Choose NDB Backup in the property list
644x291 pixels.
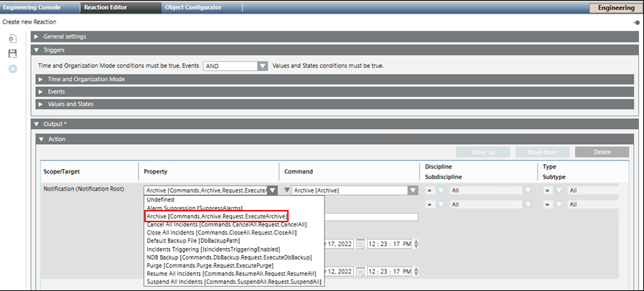coord(229,257)
